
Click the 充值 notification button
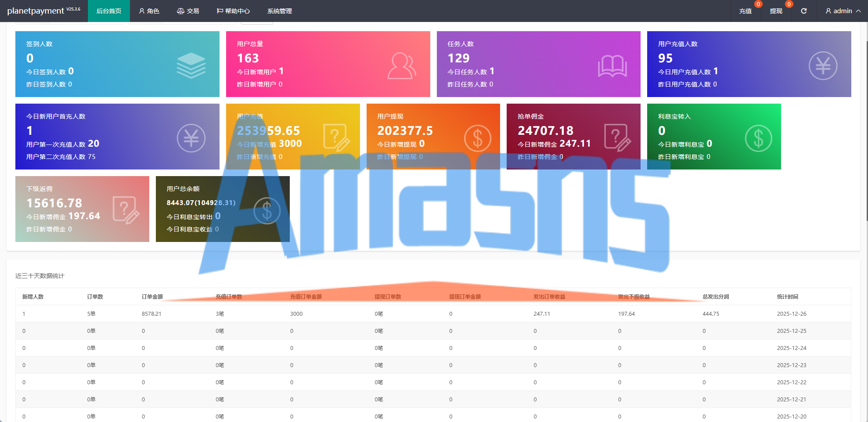(746, 11)
